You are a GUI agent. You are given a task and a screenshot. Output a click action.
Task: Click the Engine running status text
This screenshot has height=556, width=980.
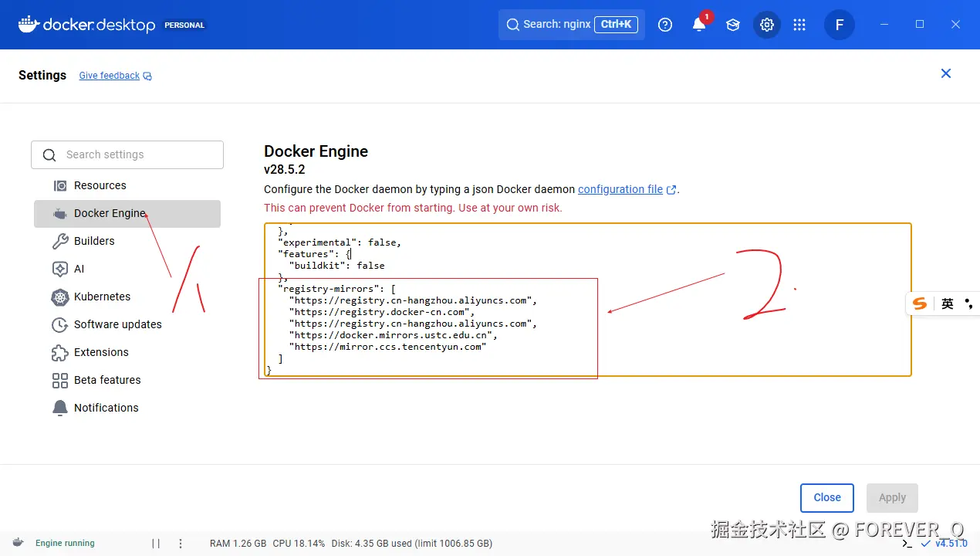click(65, 543)
